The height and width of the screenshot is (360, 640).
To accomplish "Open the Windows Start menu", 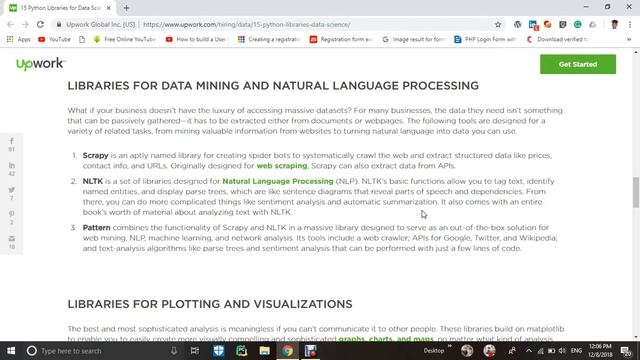I will coord(11,351).
